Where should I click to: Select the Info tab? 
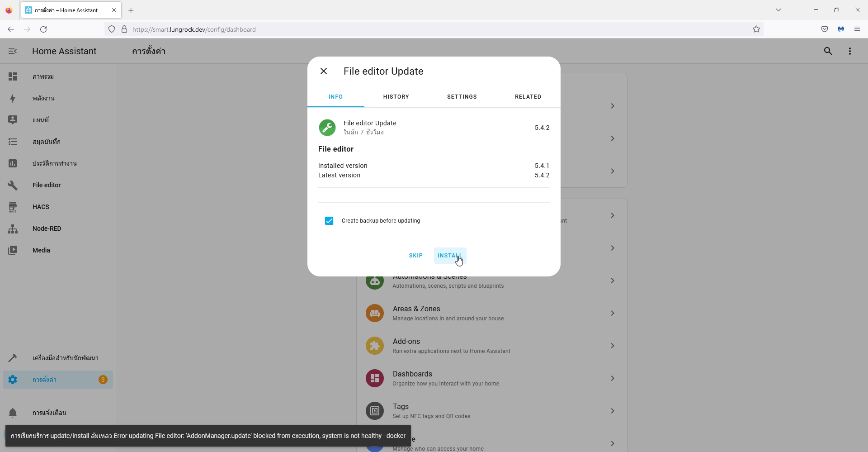[x=336, y=97]
